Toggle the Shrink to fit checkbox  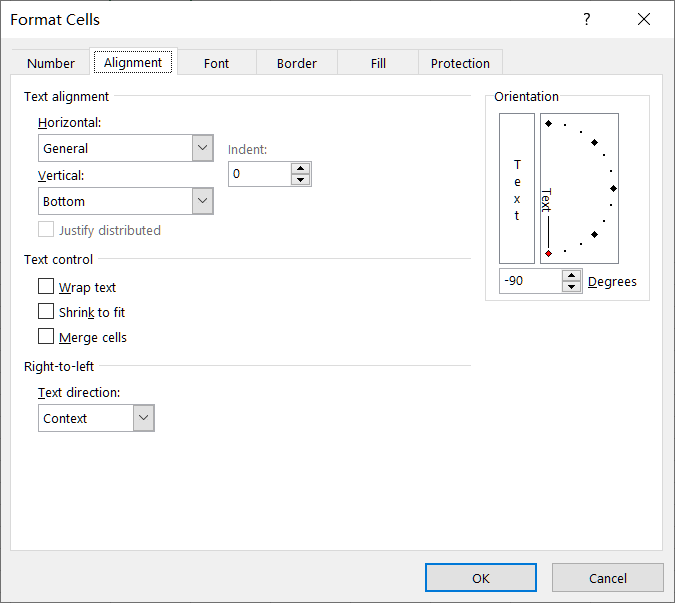pos(46,312)
